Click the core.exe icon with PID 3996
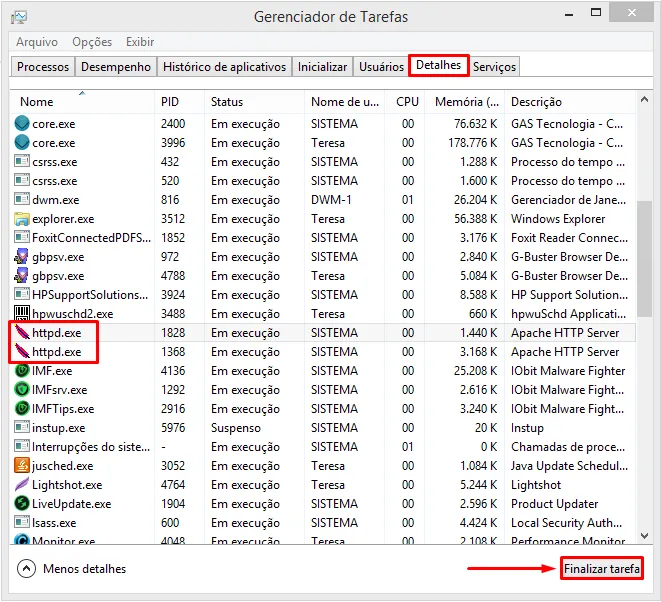The width and height of the screenshot is (661, 602). [21, 142]
